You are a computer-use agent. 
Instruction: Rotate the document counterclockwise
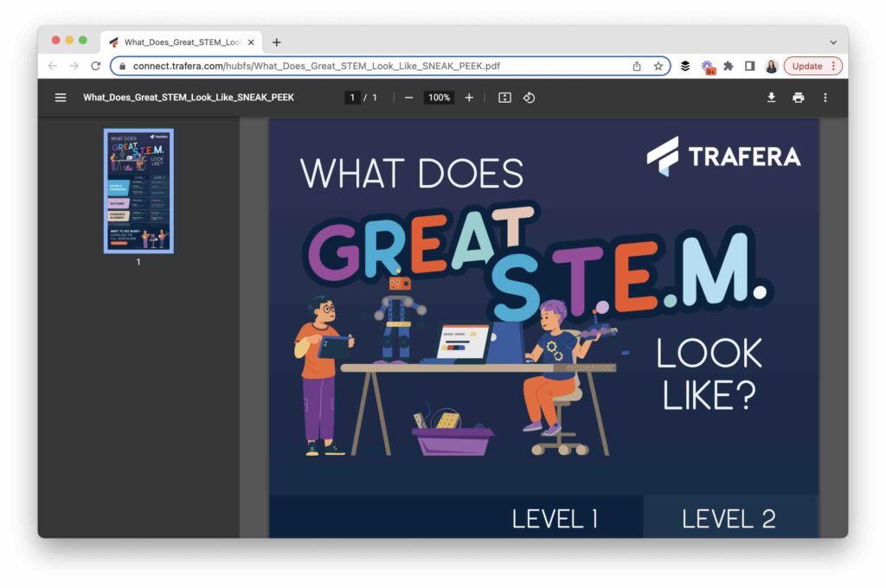[x=529, y=98]
